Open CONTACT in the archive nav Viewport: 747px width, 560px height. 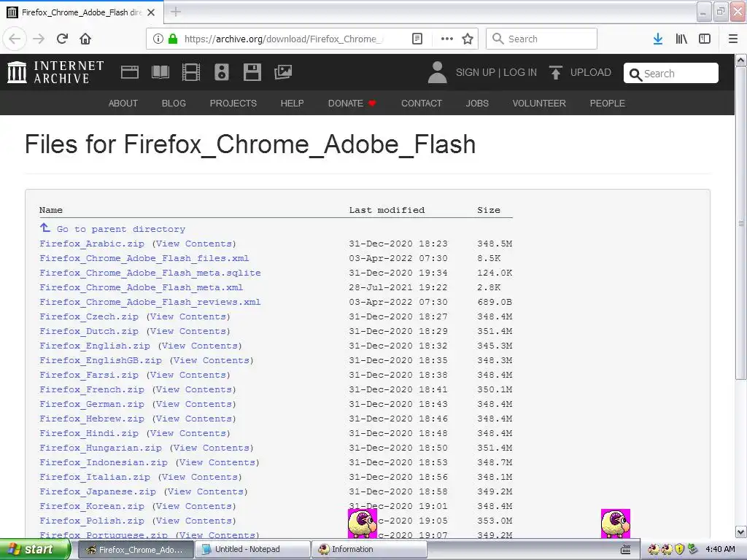pyautogui.click(x=422, y=104)
